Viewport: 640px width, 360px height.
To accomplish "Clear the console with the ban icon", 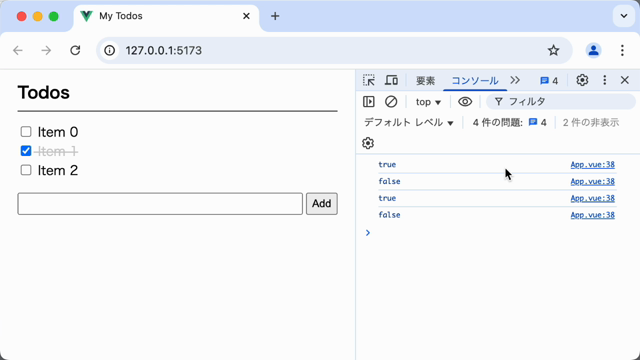I will click(x=391, y=102).
